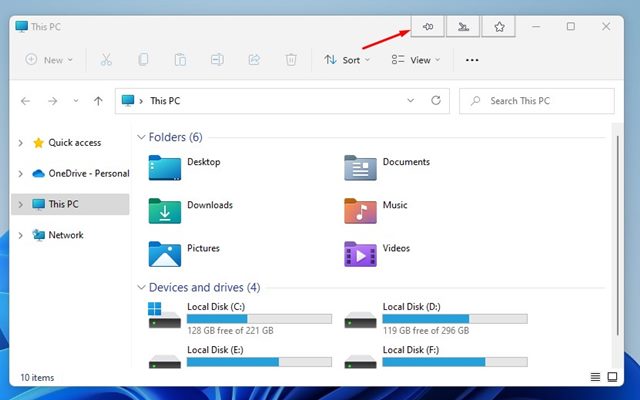Click the "119 GB free of 296 GB" text
The image size is (640, 400).
point(426,331)
